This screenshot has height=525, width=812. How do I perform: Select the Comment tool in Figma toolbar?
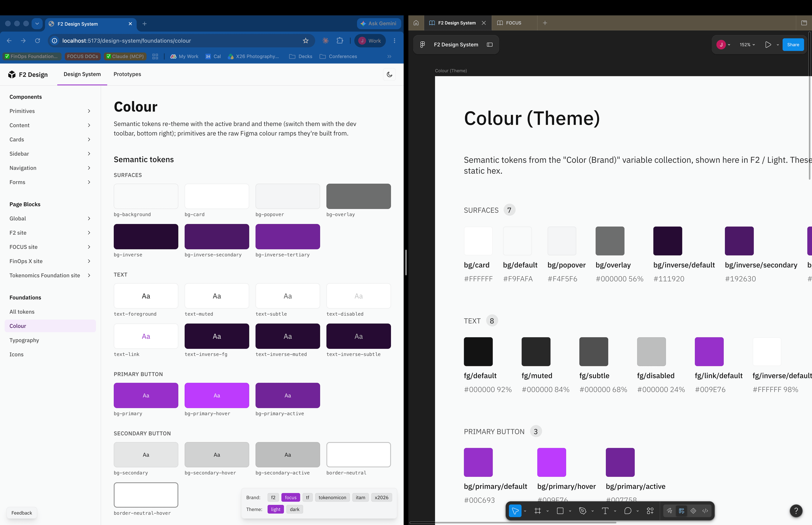pos(628,511)
